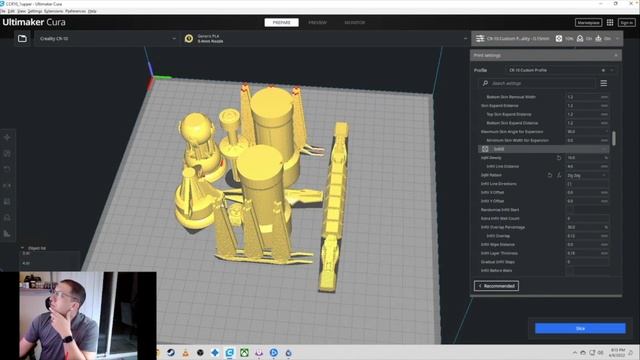Viewport: 640px width, 360px height.
Task: Reset Infill Pattern with revert arrow
Action: pyautogui.click(x=550, y=175)
